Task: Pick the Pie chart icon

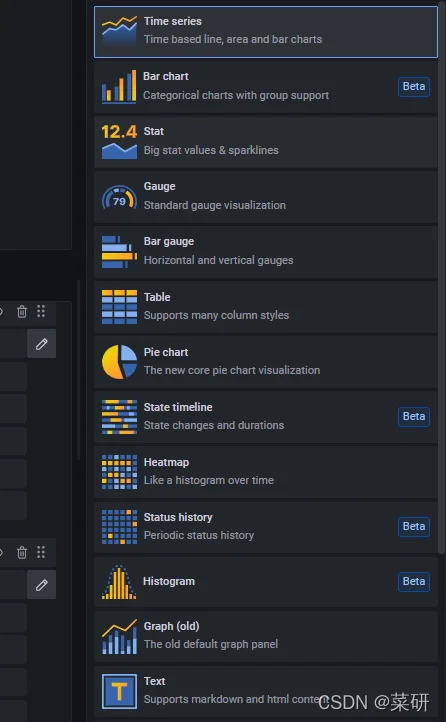Action: coord(119,362)
